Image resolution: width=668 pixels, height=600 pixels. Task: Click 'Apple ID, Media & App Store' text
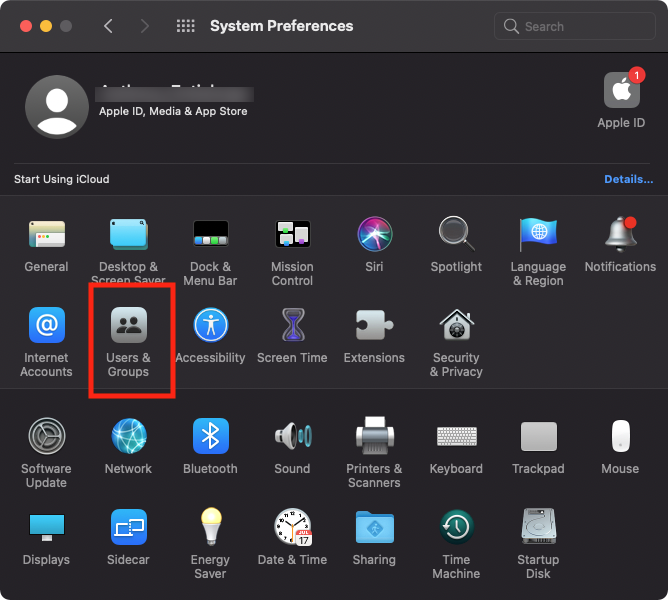tap(173, 111)
